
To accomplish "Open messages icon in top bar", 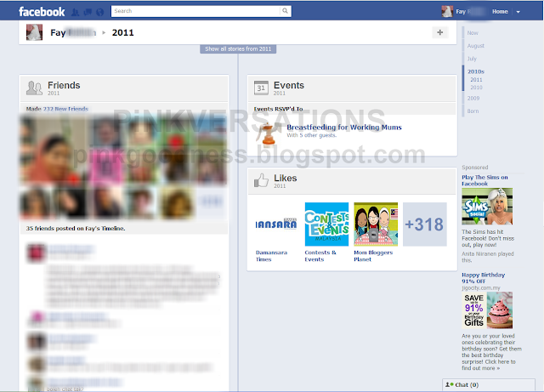I will click(x=88, y=12).
